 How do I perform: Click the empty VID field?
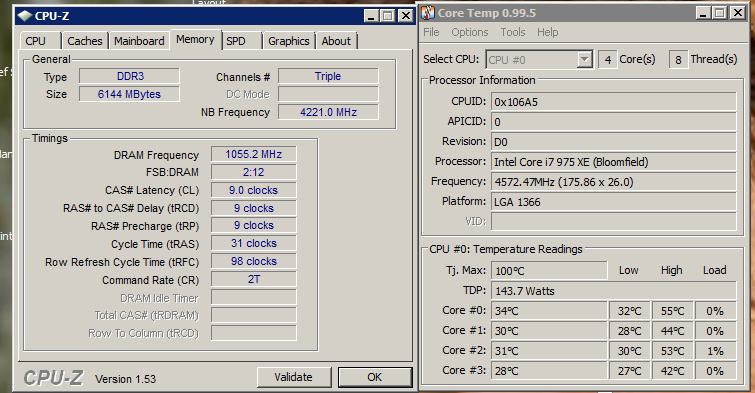pyautogui.click(x=613, y=222)
